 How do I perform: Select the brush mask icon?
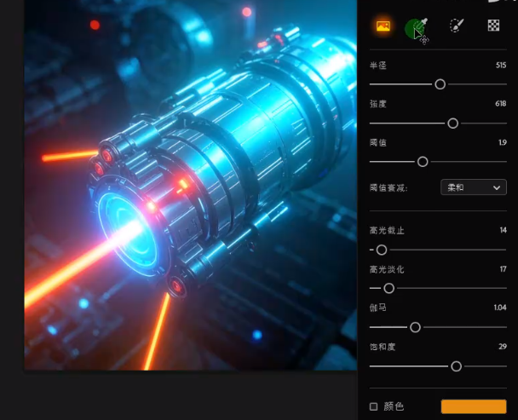(457, 26)
